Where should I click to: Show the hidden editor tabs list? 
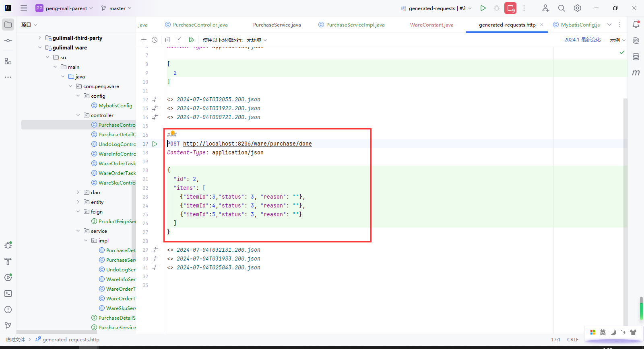click(x=609, y=25)
